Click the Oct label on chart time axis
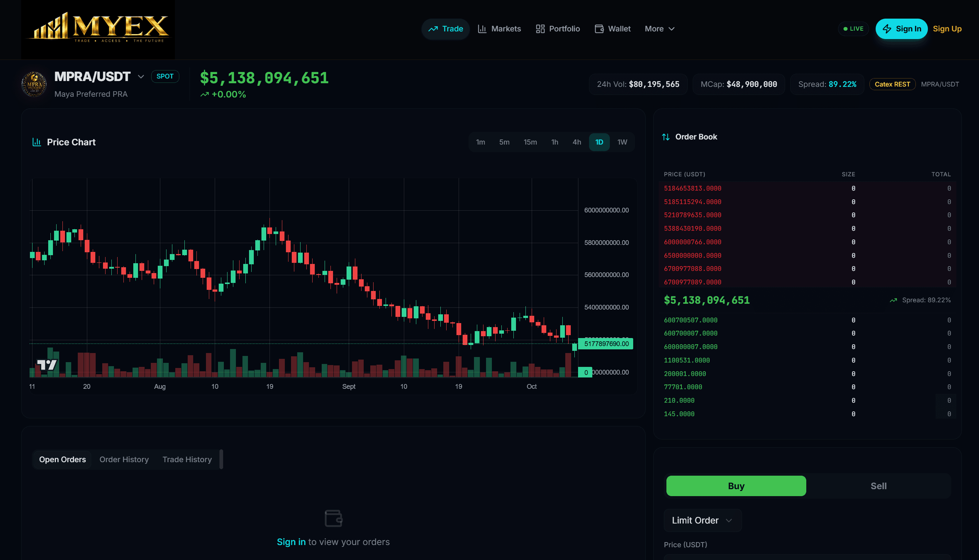Screen dimensions: 979x560 click(x=531, y=387)
